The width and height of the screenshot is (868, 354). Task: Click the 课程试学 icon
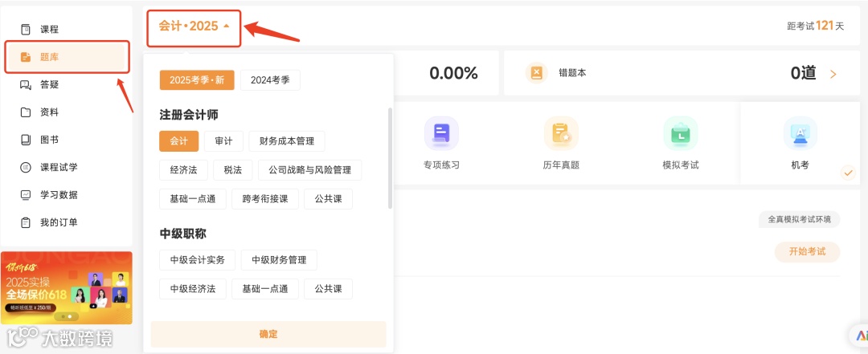[x=26, y=167]
